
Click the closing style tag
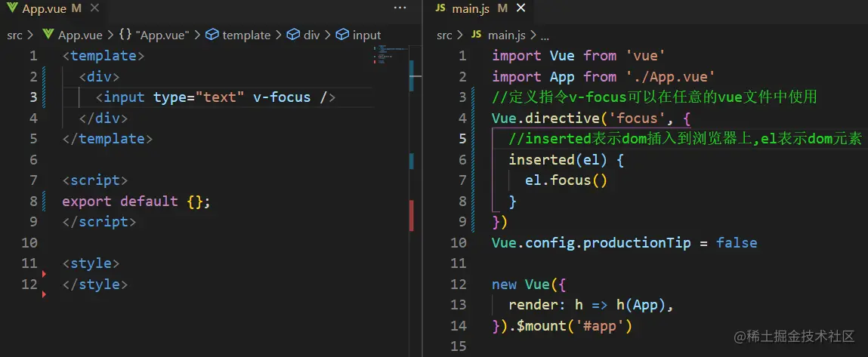pos(94,285)
